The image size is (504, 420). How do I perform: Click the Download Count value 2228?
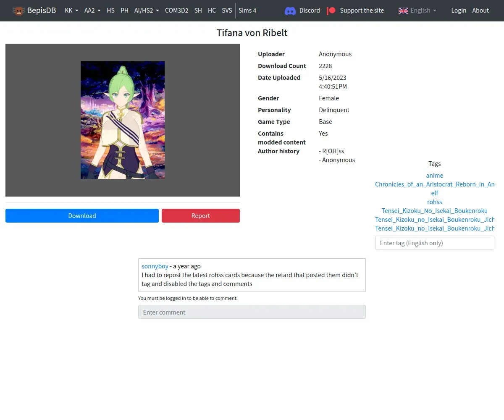pos(325,66)
